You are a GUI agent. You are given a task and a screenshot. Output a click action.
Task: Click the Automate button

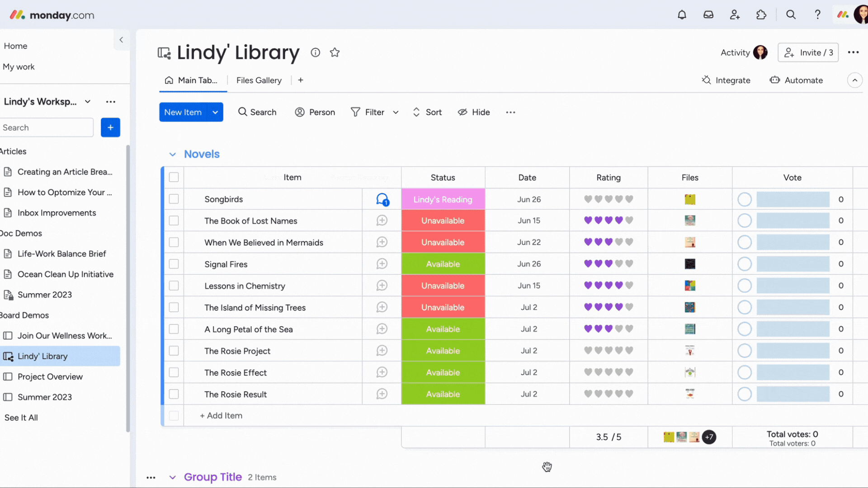796,80
